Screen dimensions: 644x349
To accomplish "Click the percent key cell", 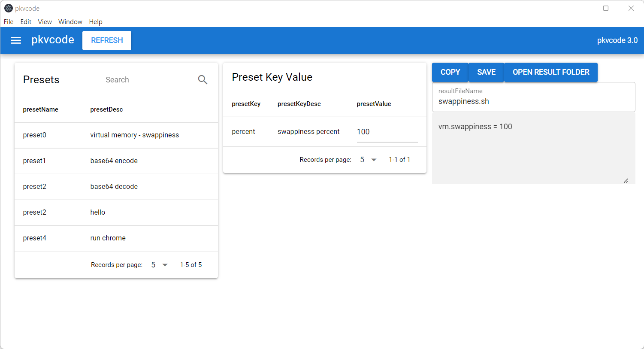I will pyautogui.click(x=243, y=132).
